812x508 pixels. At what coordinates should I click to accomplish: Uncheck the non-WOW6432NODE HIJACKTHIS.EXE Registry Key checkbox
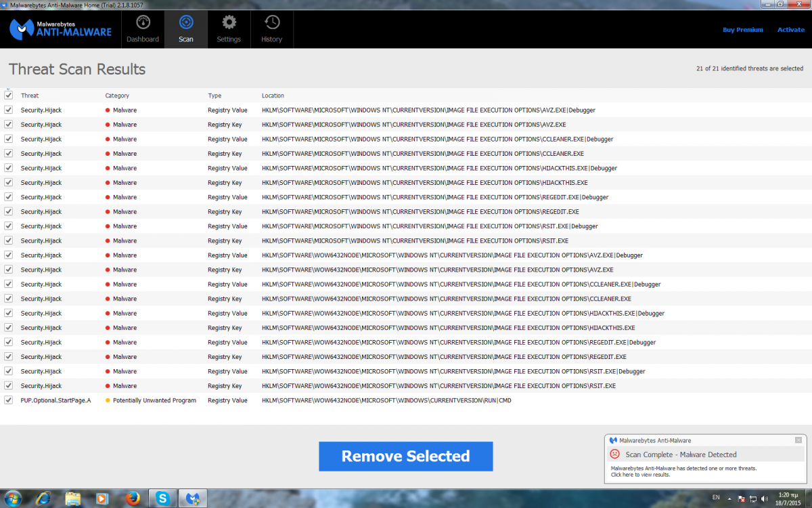coord(9,182)
